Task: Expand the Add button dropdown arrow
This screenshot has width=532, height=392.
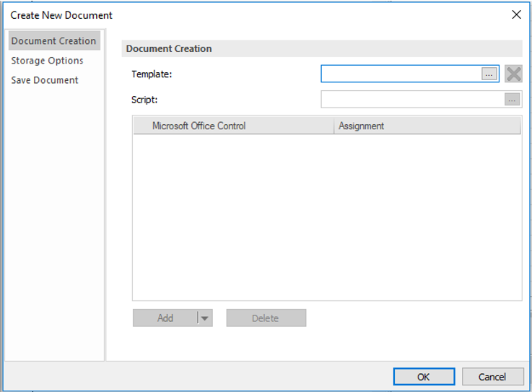Action: tap(205, 318)
